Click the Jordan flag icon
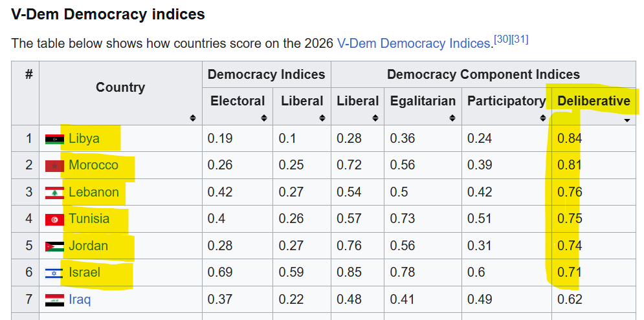Viewport: 644px width, 320px height. tap(54, 246)
